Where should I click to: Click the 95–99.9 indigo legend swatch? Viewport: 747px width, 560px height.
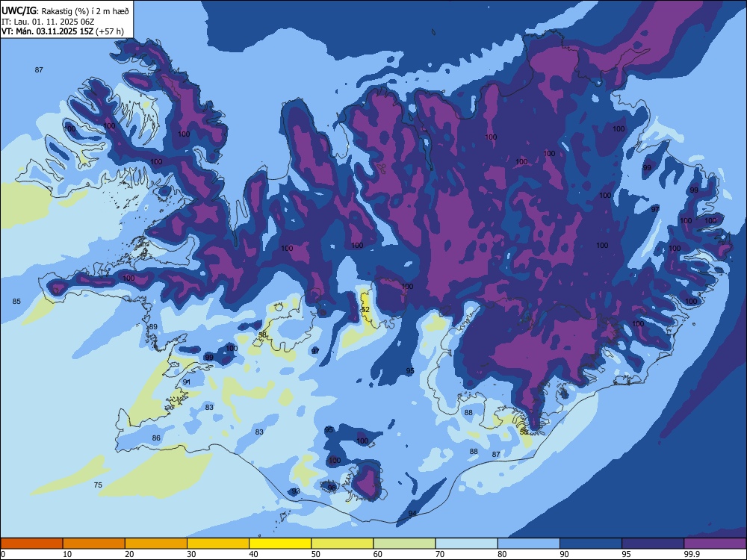point(653,544)
